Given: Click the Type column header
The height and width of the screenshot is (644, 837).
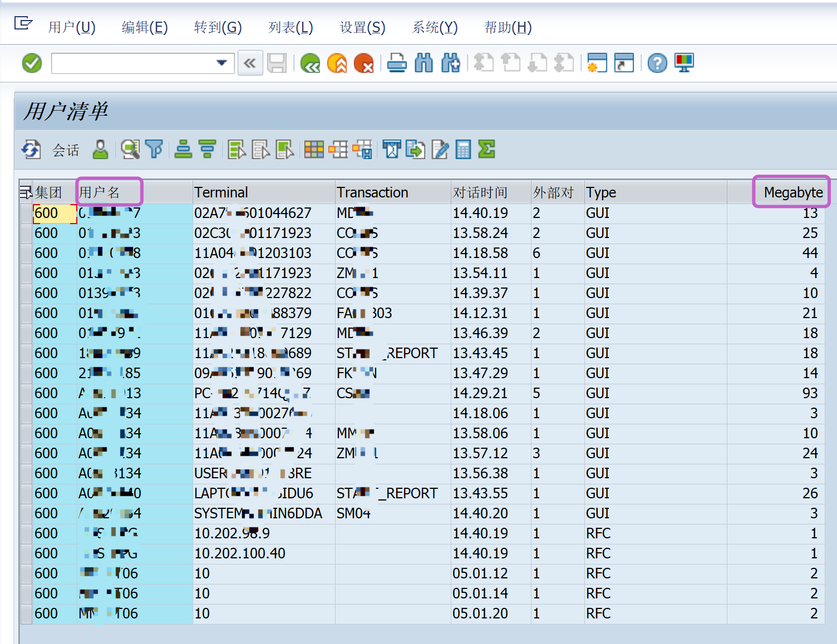Looking at the screenshot, I should click(656, 192).
